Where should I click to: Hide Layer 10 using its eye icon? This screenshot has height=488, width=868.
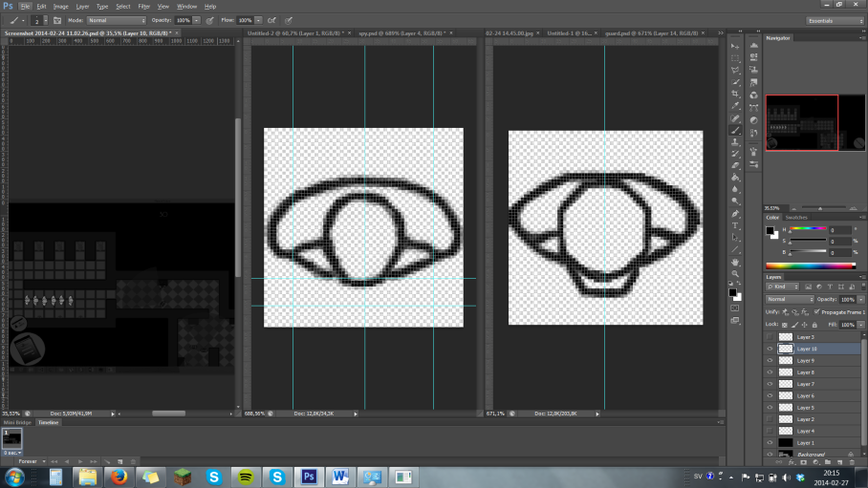pos(770,349)
